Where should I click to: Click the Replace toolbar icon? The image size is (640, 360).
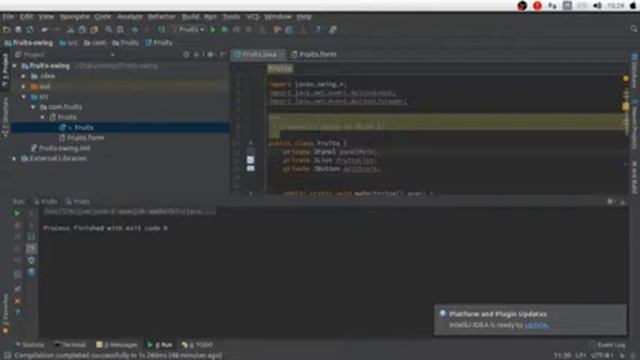pyautogui.click(x=120, y=29)
